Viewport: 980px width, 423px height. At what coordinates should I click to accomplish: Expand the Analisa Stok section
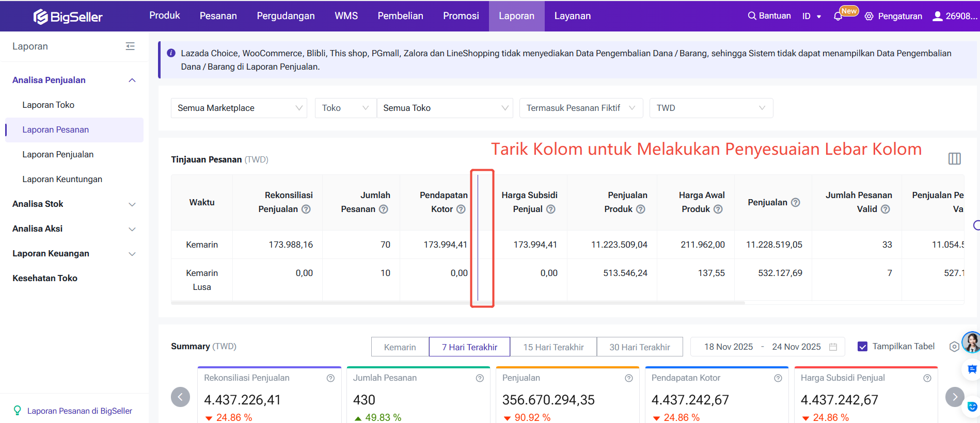pyautogui.click(x=74, y=204)
